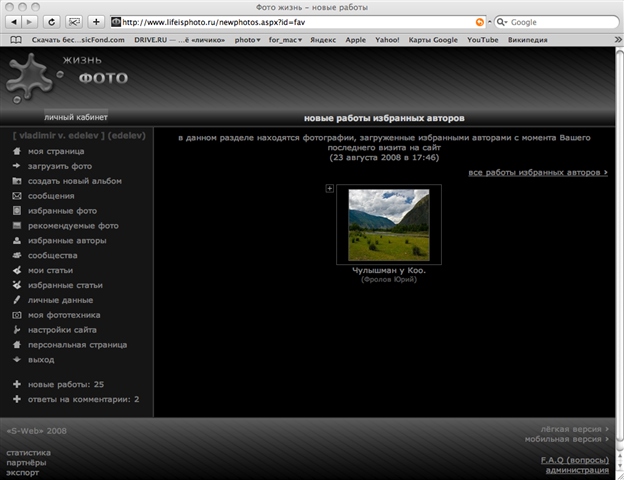This screenshot has width=624, height=480.
Task: Click the camera icon beside моя фототехника
Action: click(17, 315)
